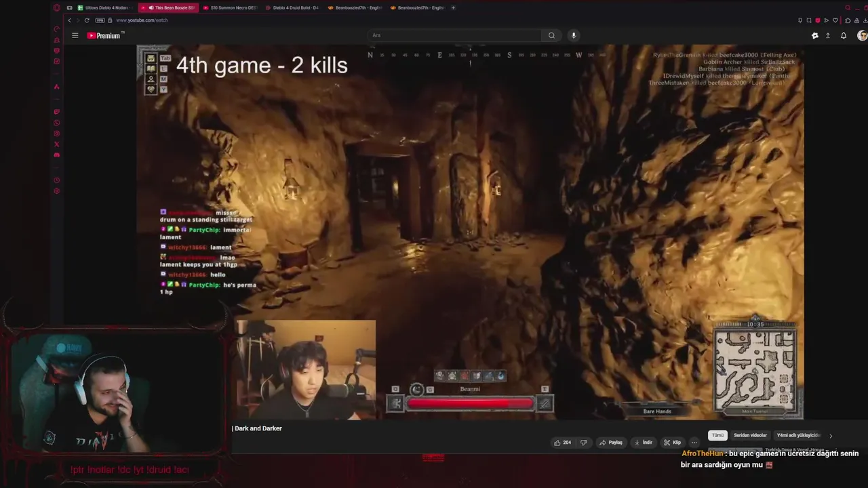868x488 pixels.
Task: Open X from the browser sidebar
Action: coord(57,144)
